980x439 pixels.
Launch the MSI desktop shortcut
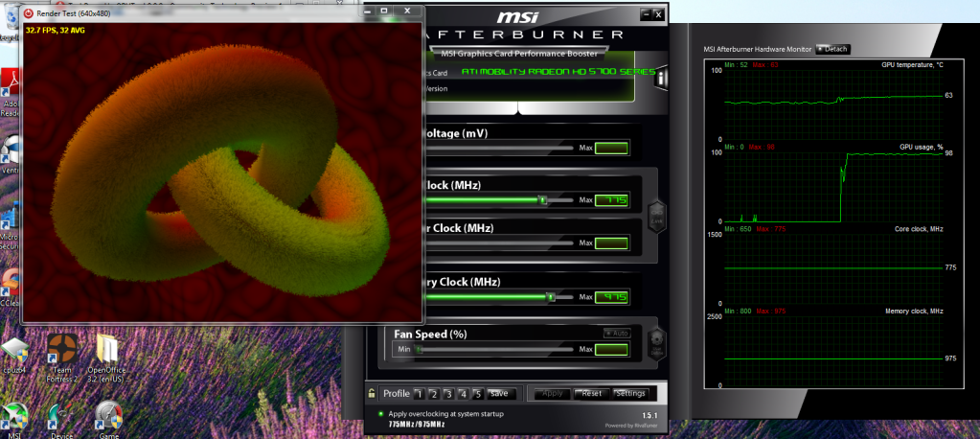click(13, 420)
